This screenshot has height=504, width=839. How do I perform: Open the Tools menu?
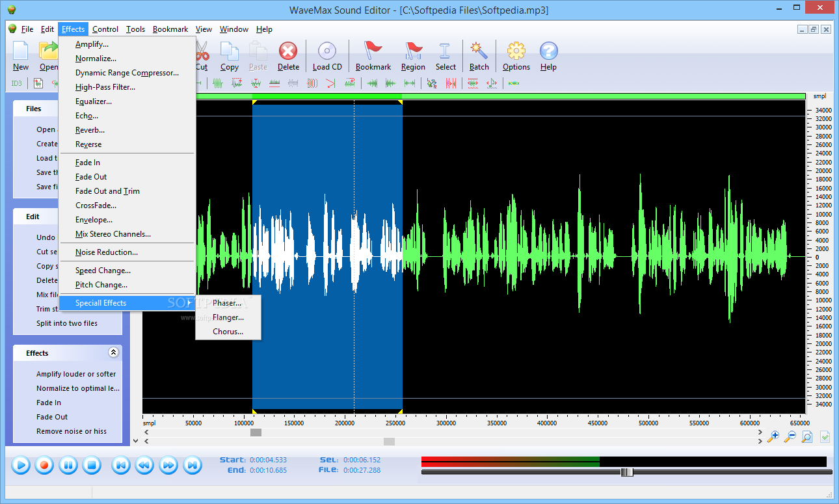pyautogui.click(x=135, y=29)
